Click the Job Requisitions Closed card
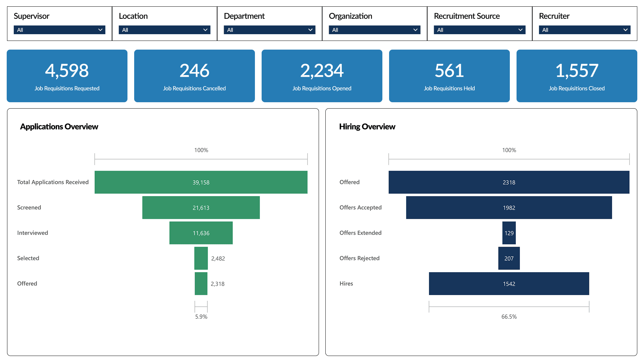This screenshot has width=644, height=362. pos(577,76)
